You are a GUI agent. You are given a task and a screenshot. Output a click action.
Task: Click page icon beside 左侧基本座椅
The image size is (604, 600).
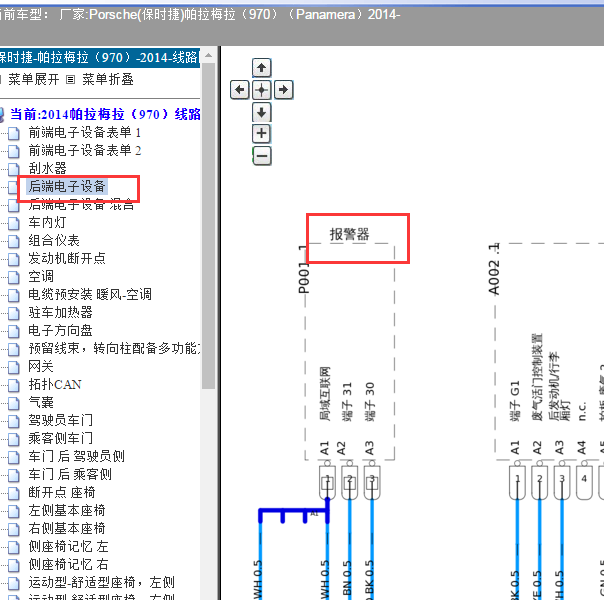(14, 511)
